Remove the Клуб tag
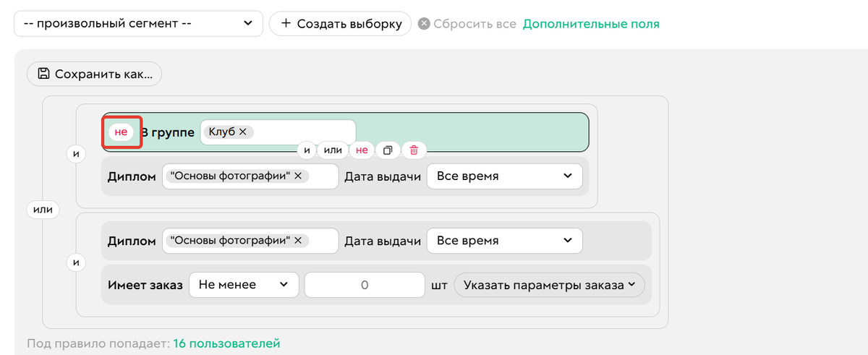This screenshot has width=868, height=355. 243,132
